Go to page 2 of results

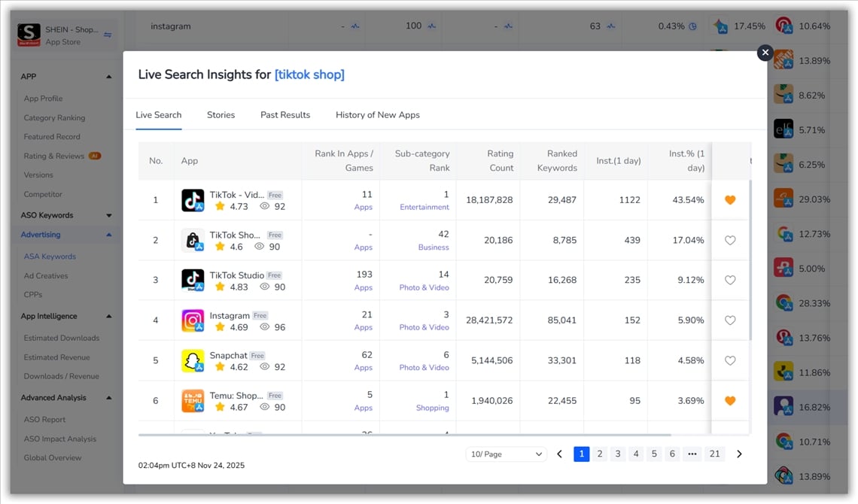point(600,454)
